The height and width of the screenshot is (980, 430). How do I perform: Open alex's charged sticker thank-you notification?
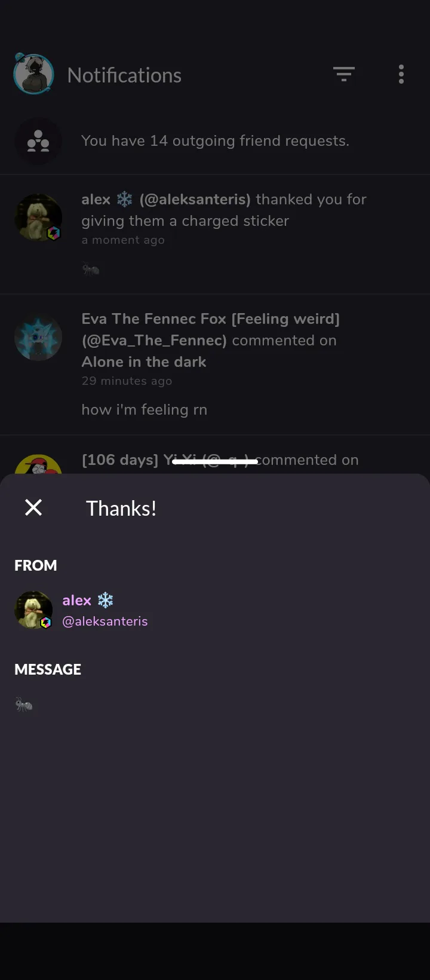(215, 234)
